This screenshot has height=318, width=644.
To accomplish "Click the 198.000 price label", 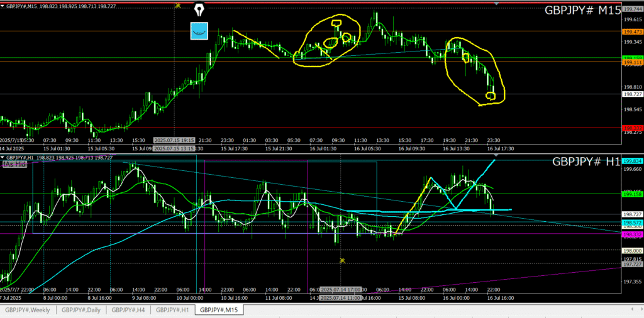I will point(633,250).
